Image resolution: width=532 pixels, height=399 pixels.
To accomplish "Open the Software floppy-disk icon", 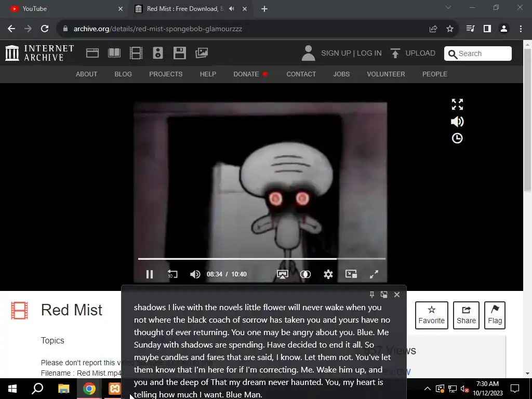I will tap(179, 53).
